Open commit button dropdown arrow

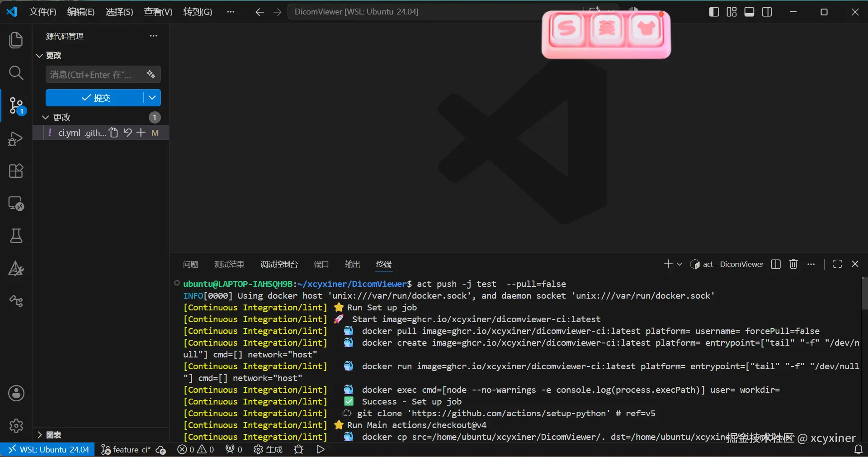(x=152, y=98)
